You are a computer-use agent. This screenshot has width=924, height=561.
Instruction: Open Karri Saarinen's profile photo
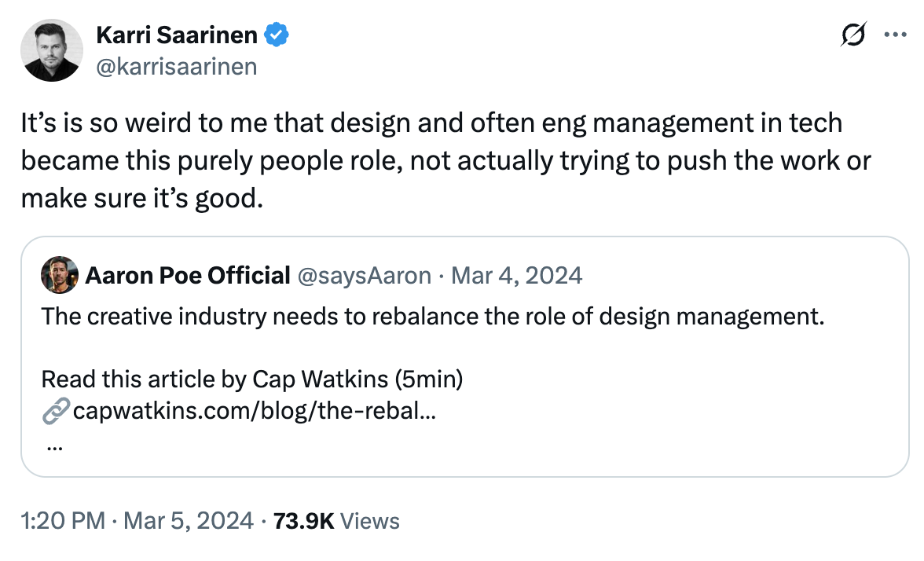[x=52, y=50]
